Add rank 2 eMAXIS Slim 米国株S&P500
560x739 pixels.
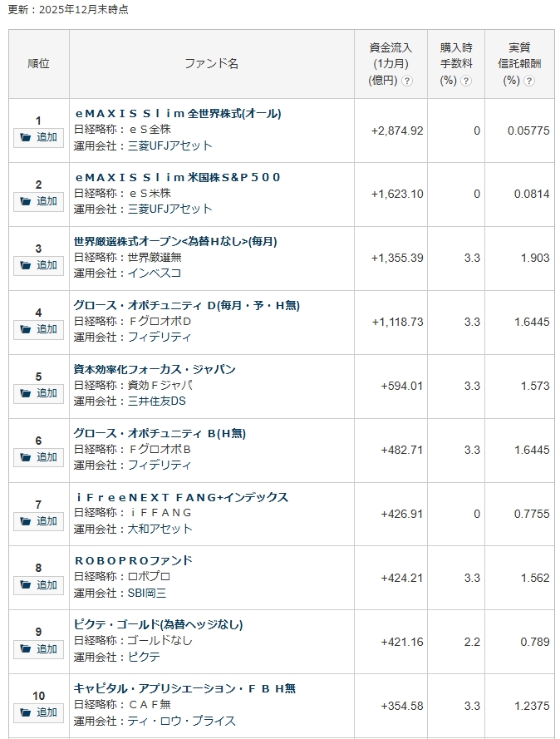point(38,202)
